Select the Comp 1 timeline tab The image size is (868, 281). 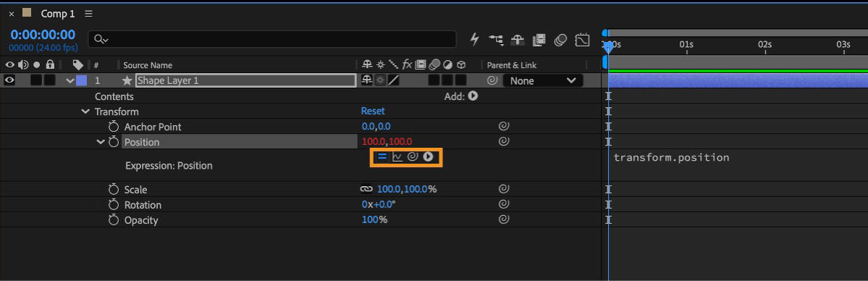pos(58,14)
